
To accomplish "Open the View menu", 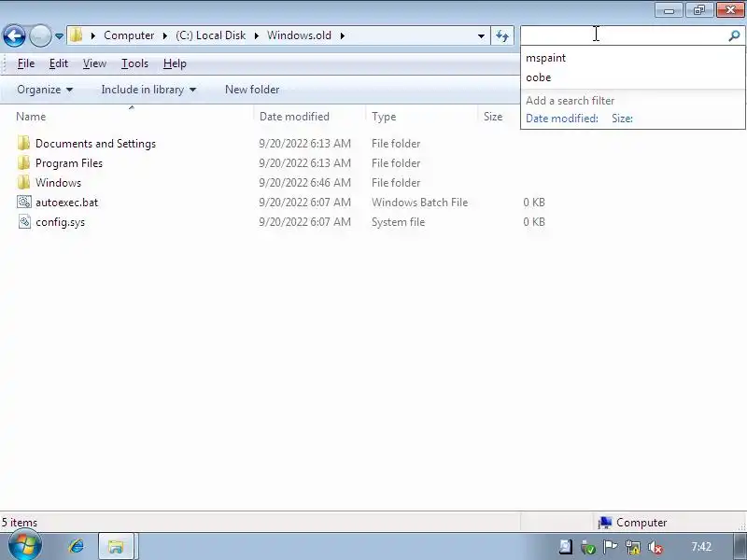I will tap(94, 63).
